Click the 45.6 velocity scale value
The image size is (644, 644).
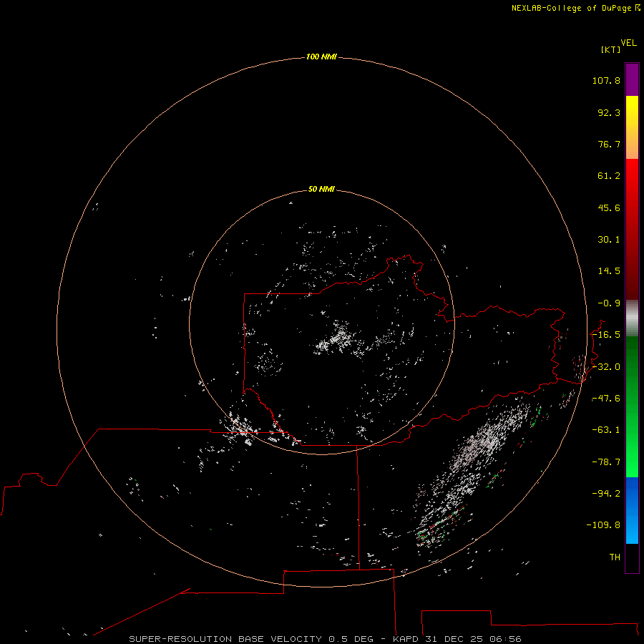(609, 208)
